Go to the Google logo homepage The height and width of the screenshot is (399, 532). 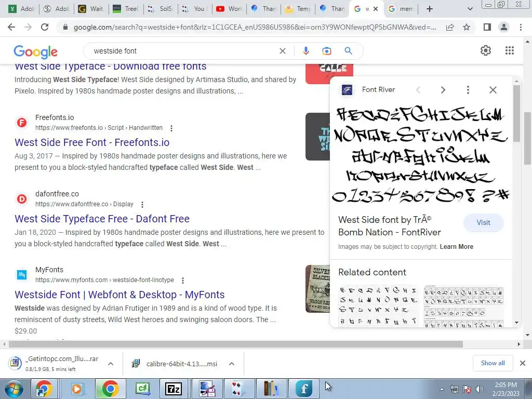[x=36, y=51]
